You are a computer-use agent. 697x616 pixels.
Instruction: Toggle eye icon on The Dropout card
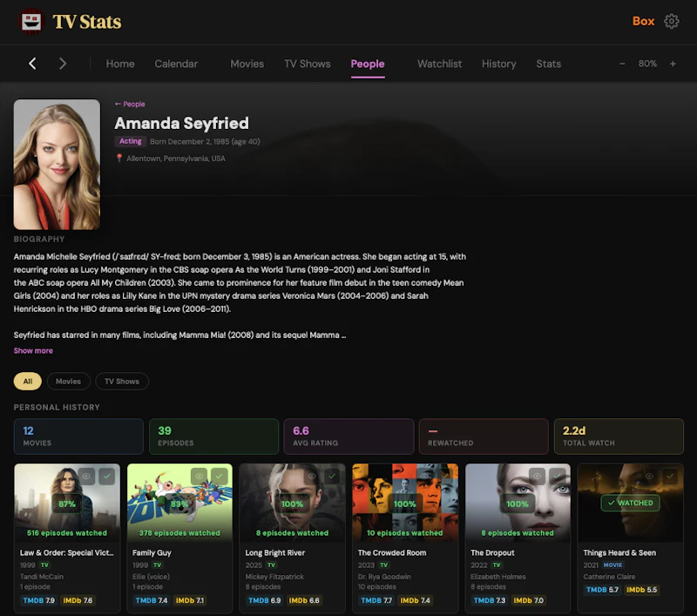(x=537, y=477)
